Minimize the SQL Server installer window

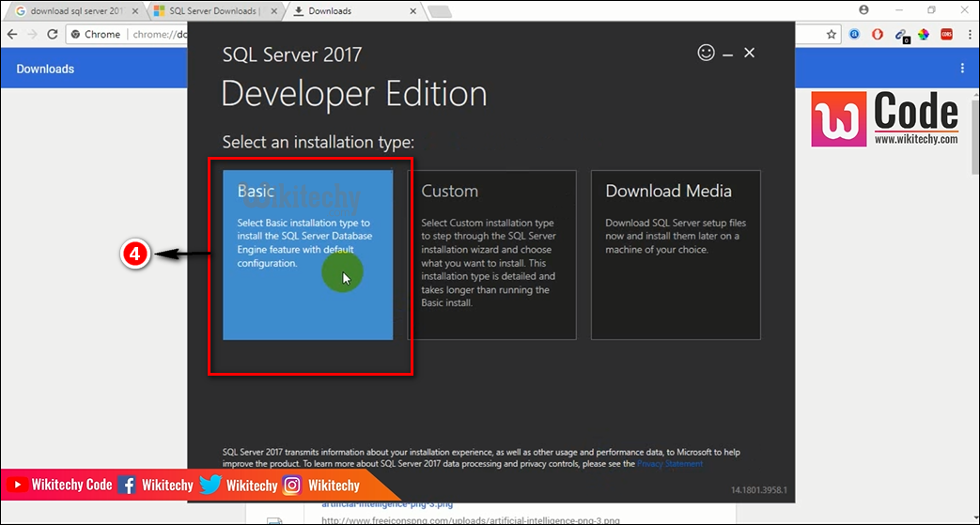[728, 54]
